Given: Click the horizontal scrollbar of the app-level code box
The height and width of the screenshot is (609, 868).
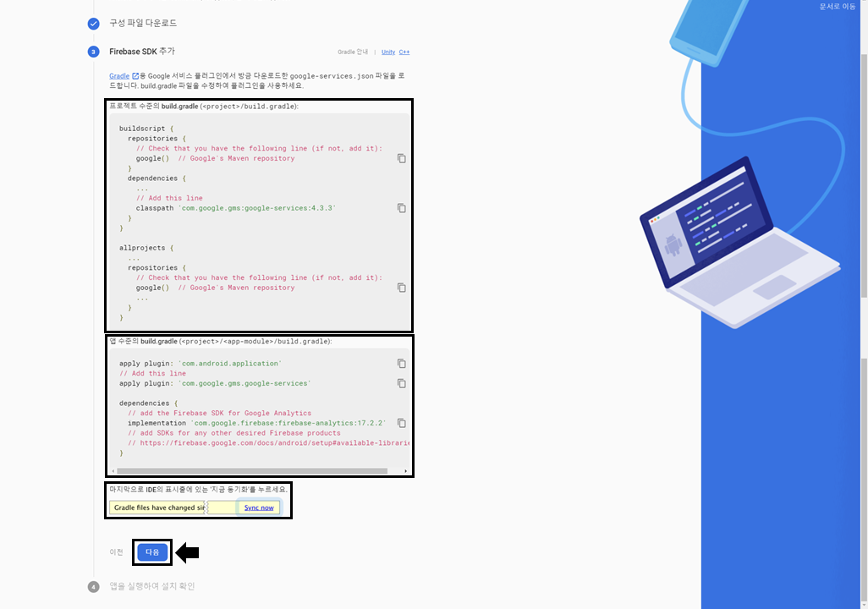Looking at the screenshot, I should (252, 471).
